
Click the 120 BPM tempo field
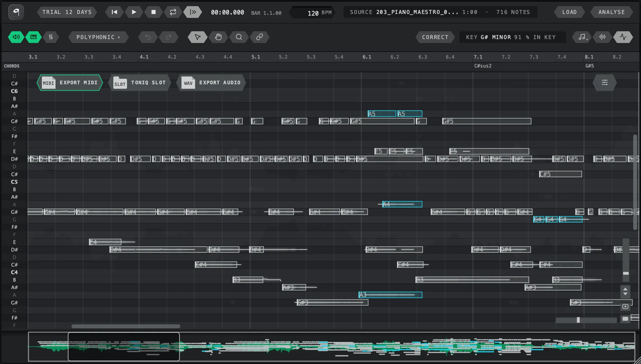[312, 13]
